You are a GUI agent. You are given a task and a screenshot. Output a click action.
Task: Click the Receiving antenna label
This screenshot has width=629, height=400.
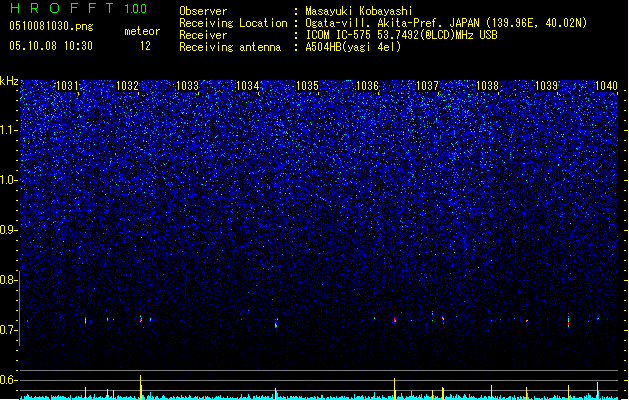pyautogui.click(x=230, y=47)
